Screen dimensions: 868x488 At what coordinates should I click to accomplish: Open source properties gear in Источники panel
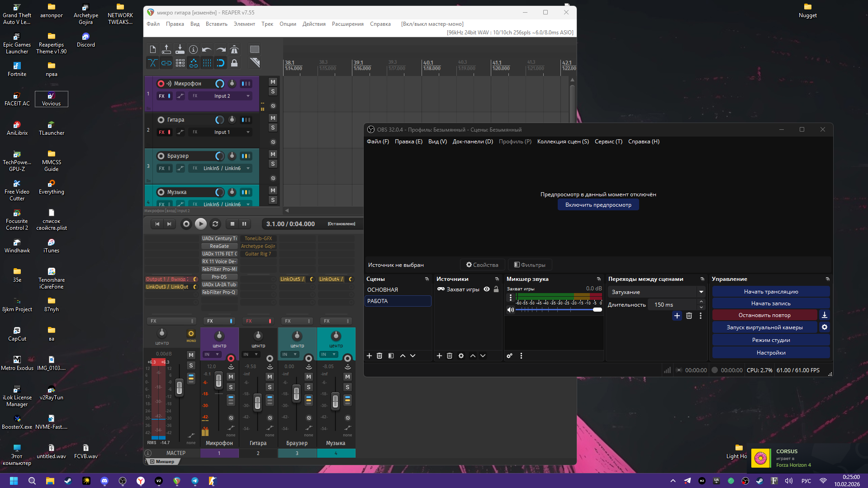coord(461,356)
